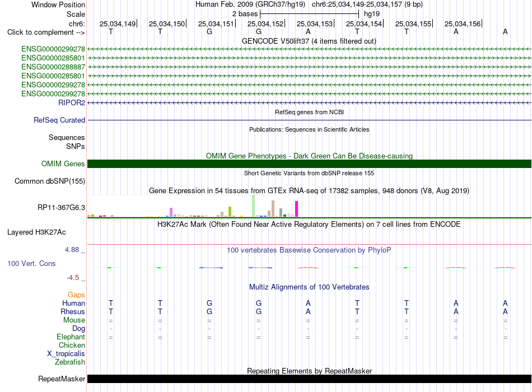Click coordinate label 25,034,156

(x=463, y=24)
